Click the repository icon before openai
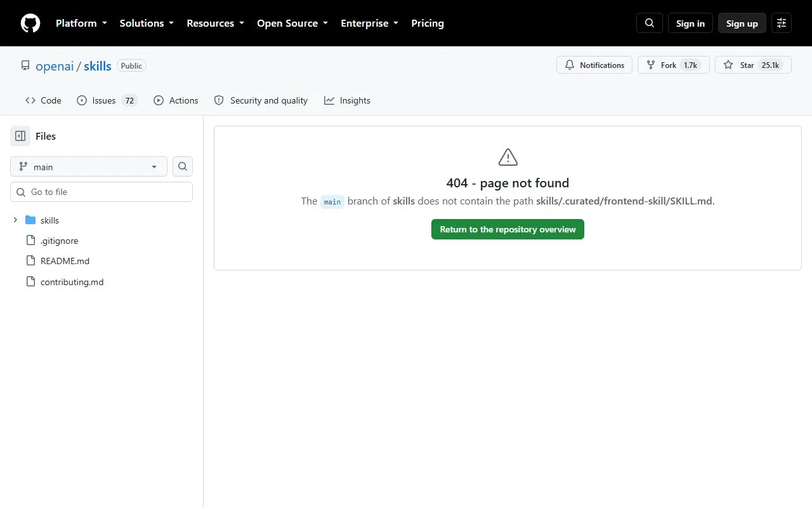Viewport: 812px width, 508px height. tap(25, 65)
